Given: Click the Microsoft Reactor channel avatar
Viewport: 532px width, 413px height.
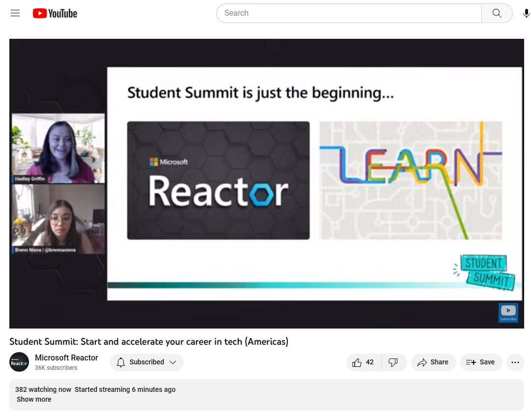Looking at the screenshot, I should click(19, 362).
